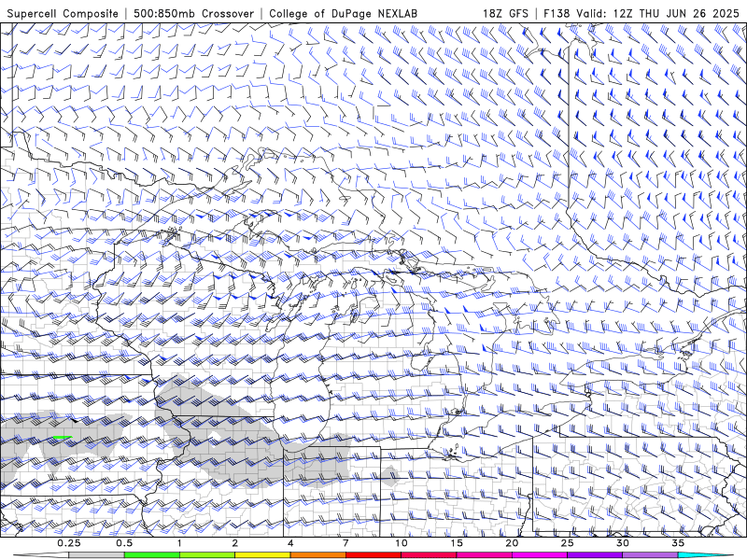Screen dimensions: 747x560
Task: Click the "18Z GFS" model run text
Action: [505, 13]
